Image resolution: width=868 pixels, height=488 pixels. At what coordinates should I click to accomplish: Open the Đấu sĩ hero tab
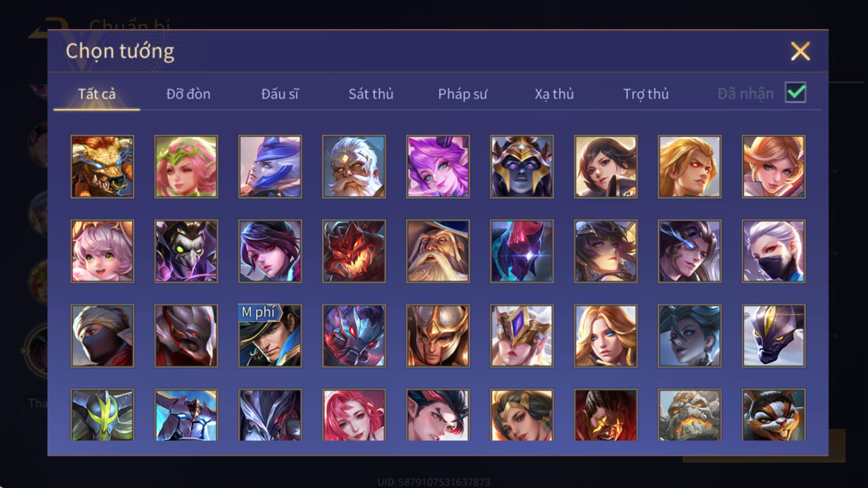280,94
